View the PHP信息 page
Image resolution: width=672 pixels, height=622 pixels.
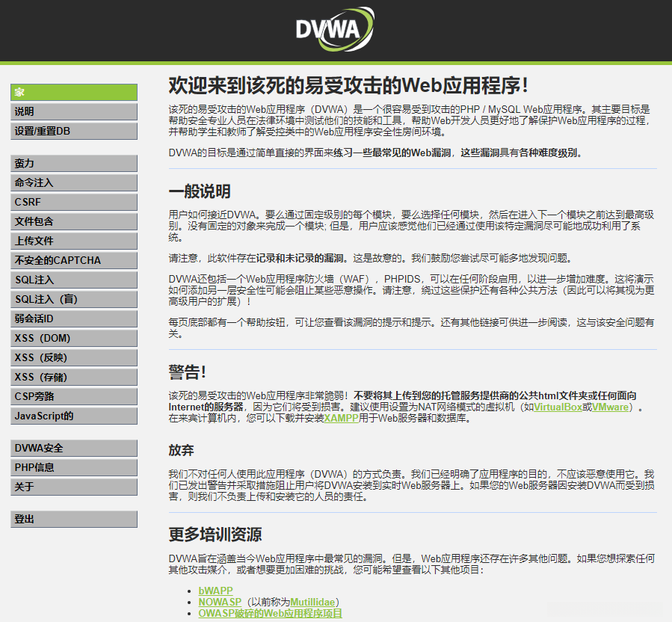(74, 467)
